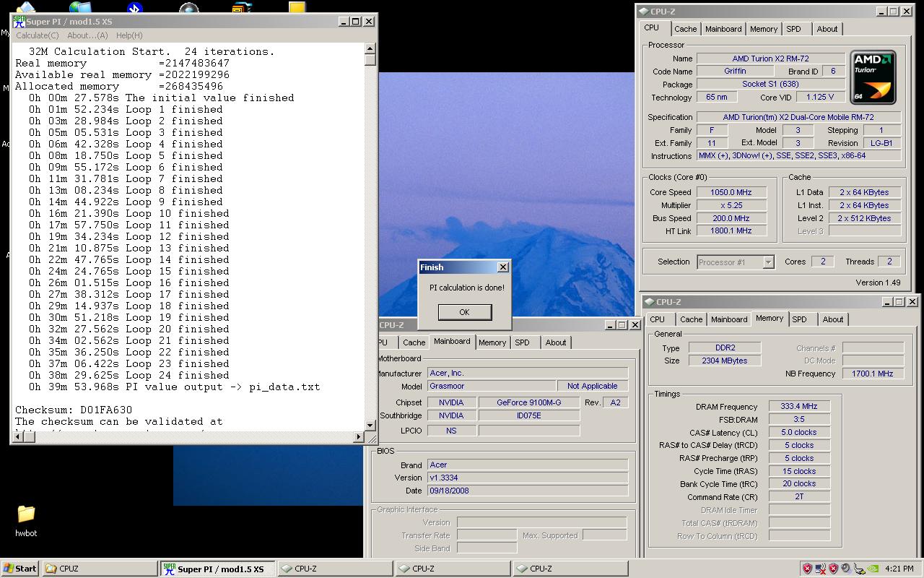Open About tab in the CPU-Z Mainboard window
The height and width of the screenshot is (578, 924).
pos(556,342)
